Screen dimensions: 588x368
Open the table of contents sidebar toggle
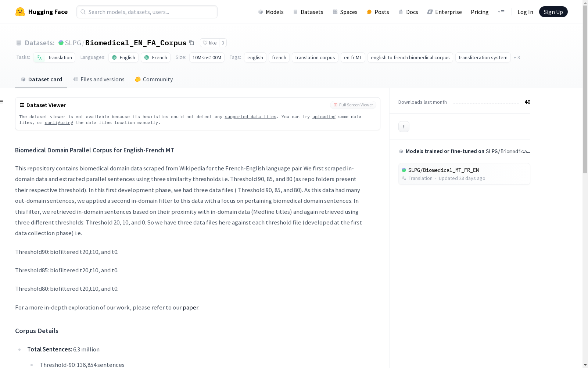coord(2,102)
